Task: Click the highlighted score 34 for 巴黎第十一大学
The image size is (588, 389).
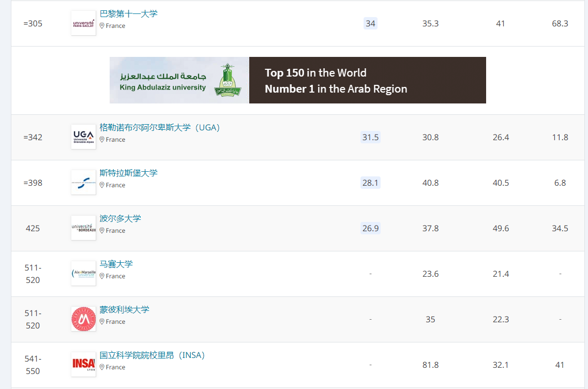Action: (370, 23)
